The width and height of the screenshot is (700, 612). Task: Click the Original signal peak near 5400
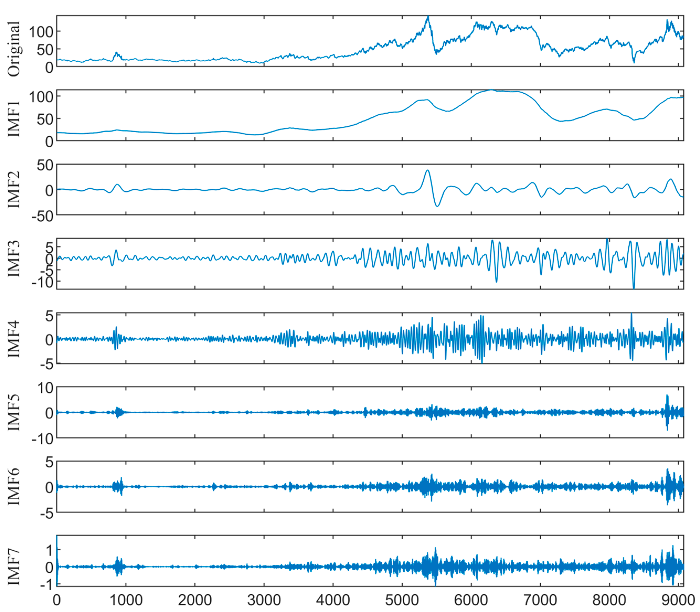pyautogui.click(x=428, y=17)
